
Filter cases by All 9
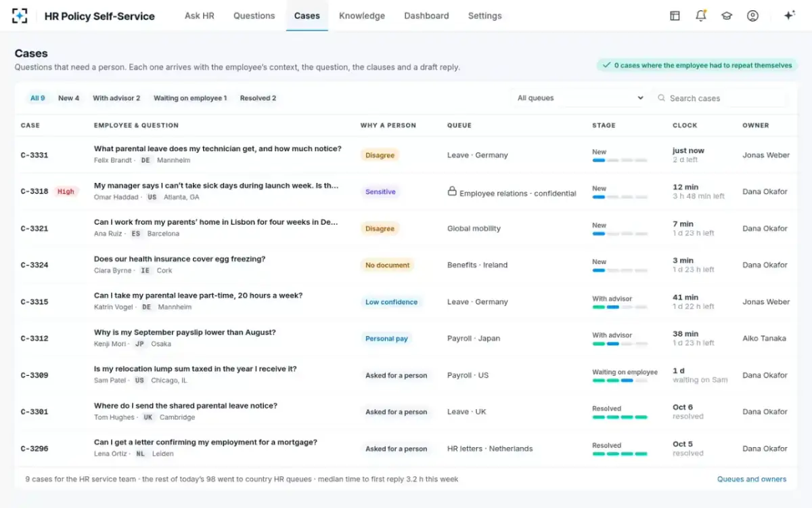coord(38,98)
